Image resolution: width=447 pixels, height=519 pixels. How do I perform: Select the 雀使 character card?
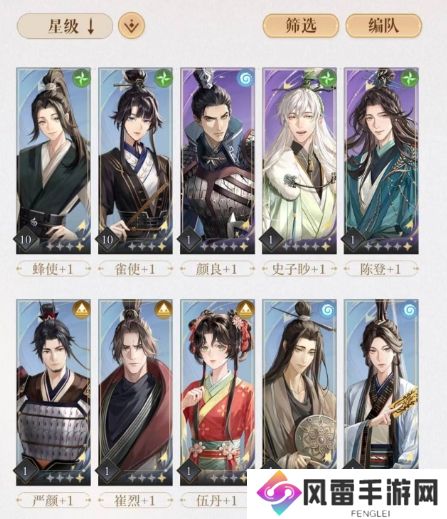[x=135, y=161]
